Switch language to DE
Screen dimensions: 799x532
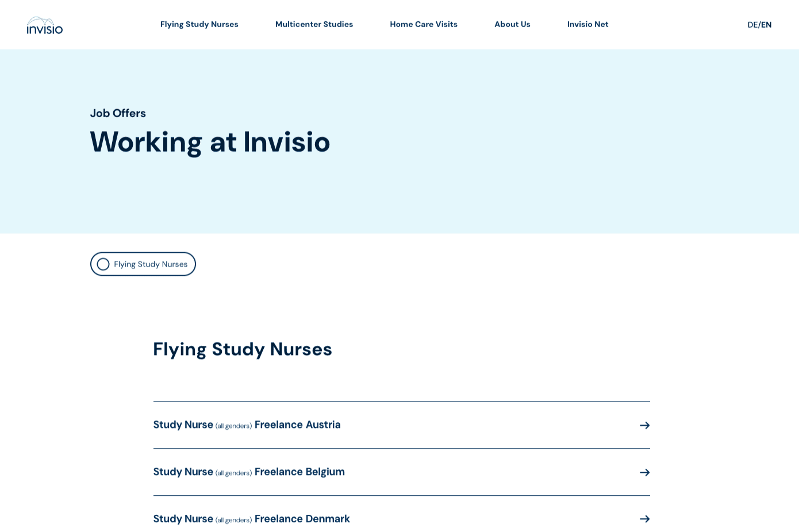click(x=752, y=25)
